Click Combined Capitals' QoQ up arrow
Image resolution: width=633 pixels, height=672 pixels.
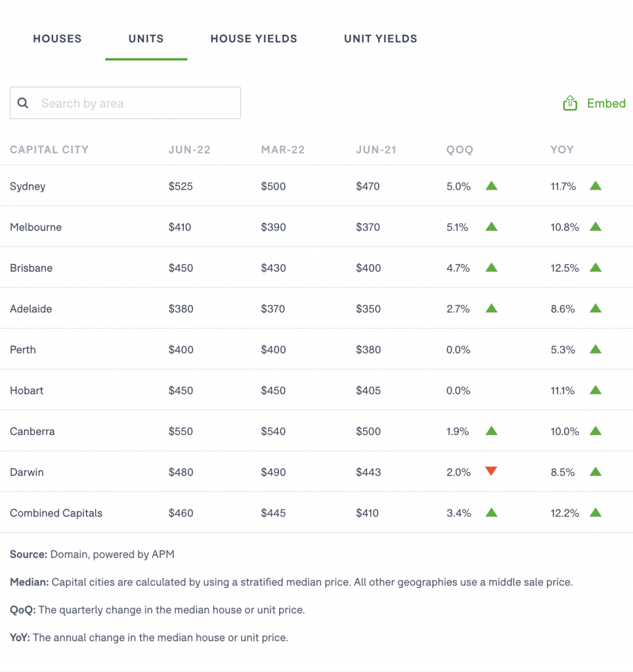[491, 512]
